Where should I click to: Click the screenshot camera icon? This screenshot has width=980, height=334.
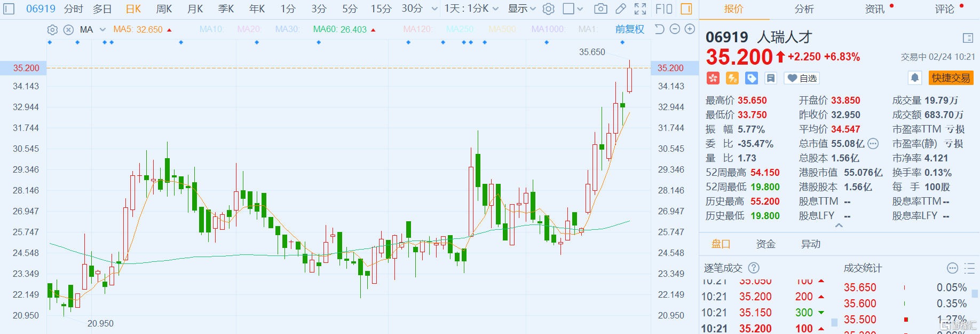(x=600, y=9)
